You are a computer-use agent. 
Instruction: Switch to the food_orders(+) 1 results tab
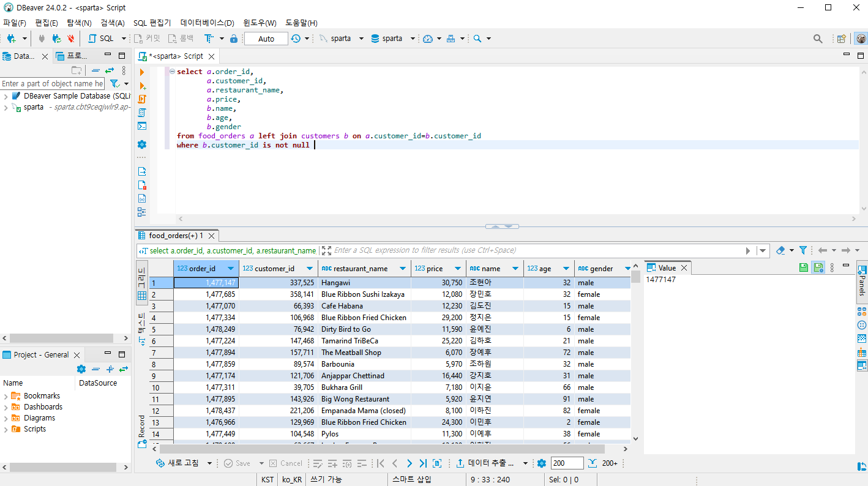tap(175, 236)
